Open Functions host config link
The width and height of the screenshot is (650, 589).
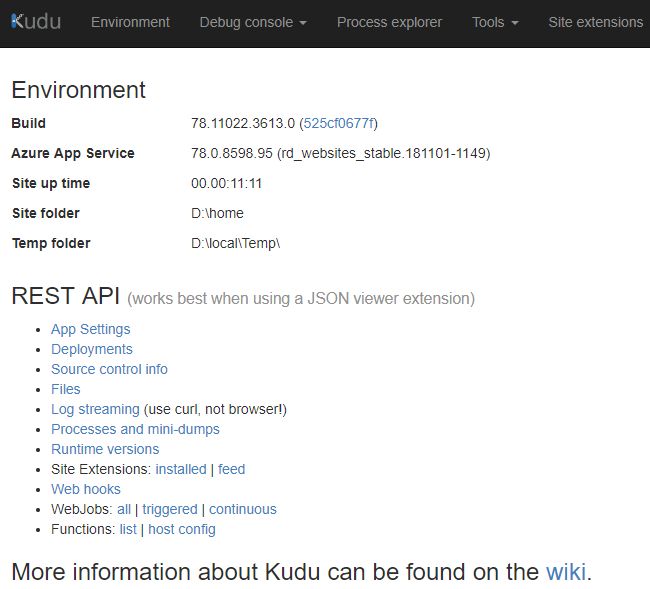(181, 529)
